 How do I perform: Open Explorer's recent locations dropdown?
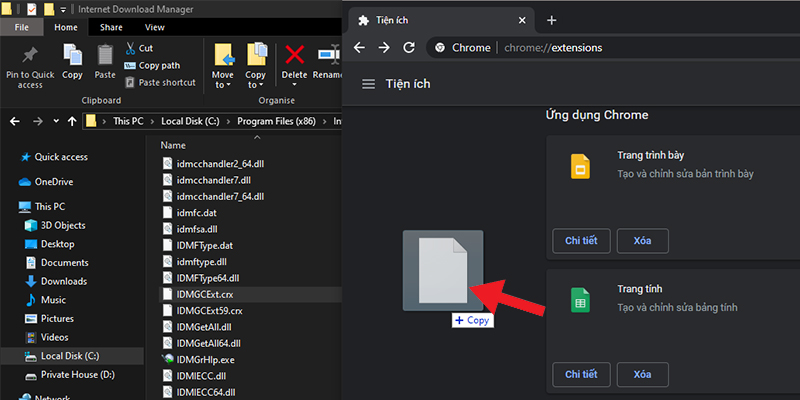pyautogui.click(x=56, y=121)
